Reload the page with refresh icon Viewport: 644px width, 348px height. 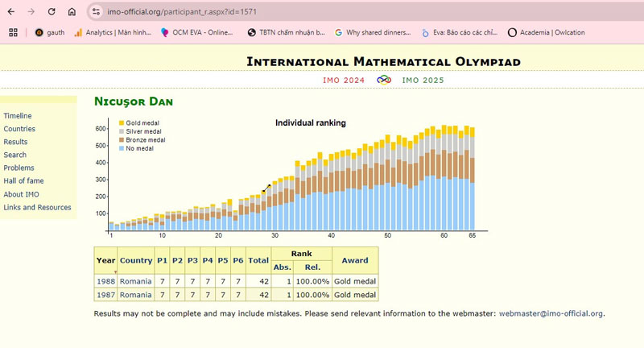point(52,11)
